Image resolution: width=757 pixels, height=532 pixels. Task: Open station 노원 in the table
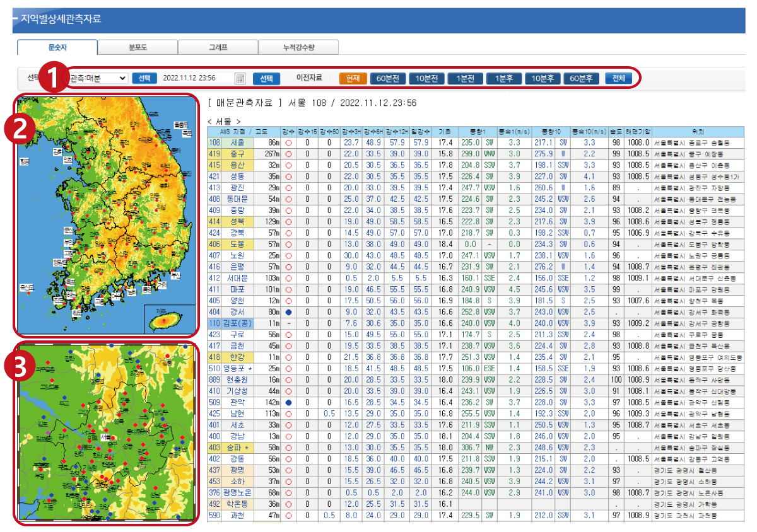click(x=237, y=255)
